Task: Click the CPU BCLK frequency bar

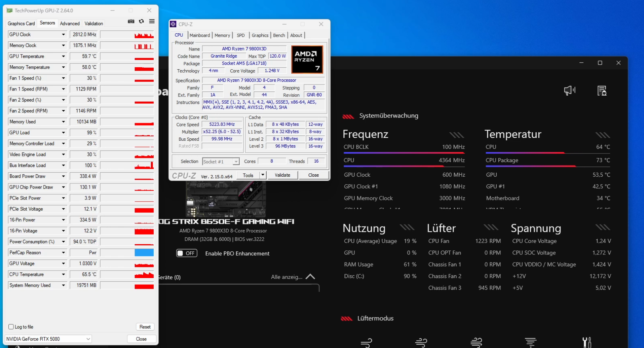Action: point(404,153)
